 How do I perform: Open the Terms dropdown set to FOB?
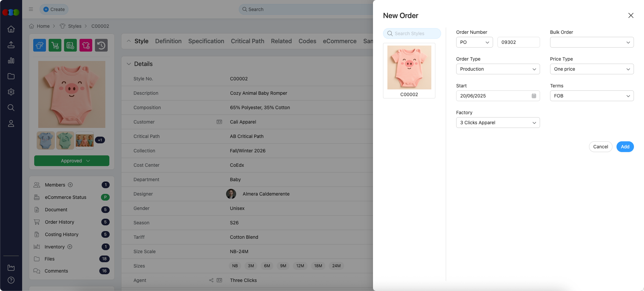(x=592, y=96)
